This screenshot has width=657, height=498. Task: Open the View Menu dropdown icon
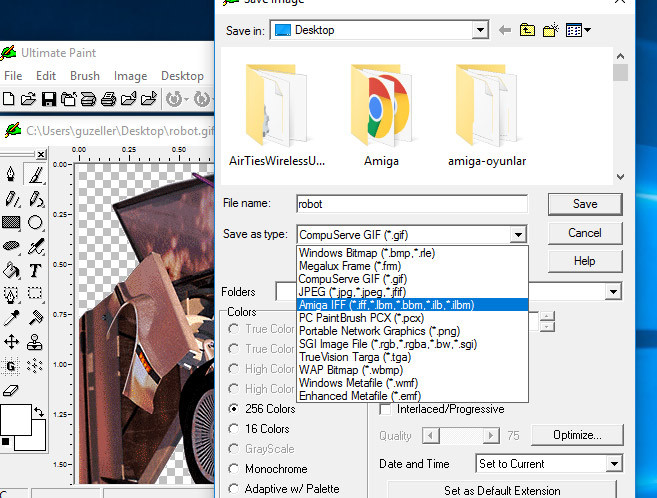(x=578, y=30)
